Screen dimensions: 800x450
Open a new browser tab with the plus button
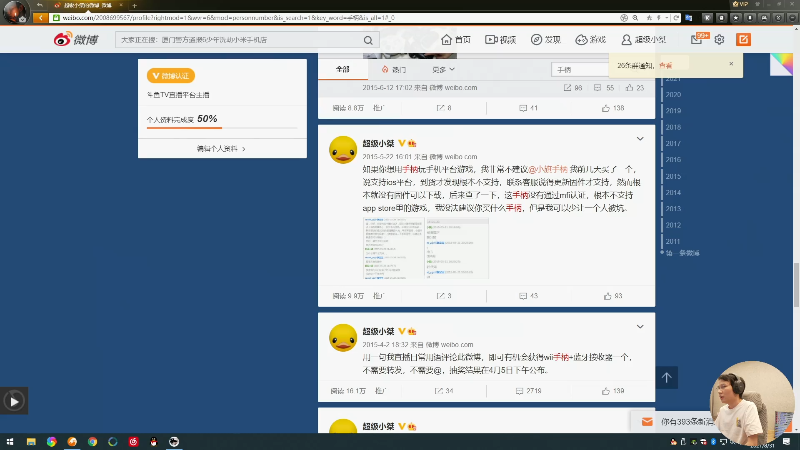[134, 6]
